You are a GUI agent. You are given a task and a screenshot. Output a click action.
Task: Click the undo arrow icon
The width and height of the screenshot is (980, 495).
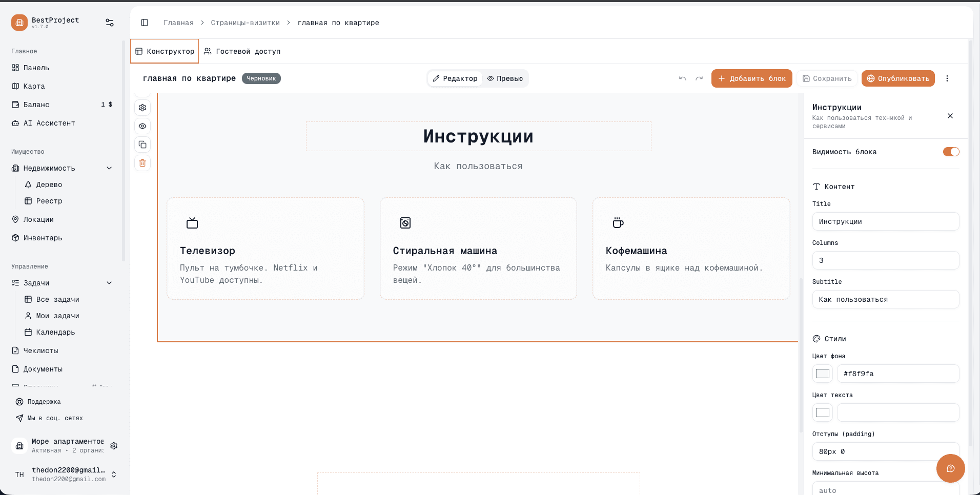(x=682, y=78)
